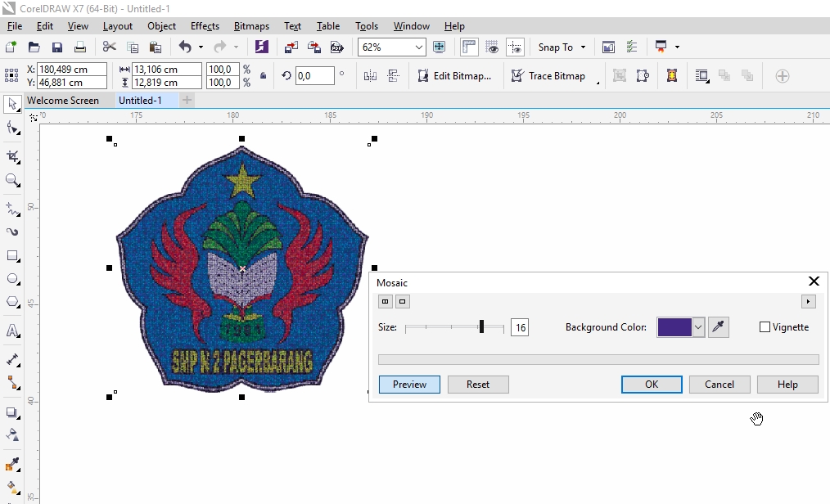Select the Crop tool in the toolbox
The height and width of the screenshot is (504, 830).
(12, 156)
